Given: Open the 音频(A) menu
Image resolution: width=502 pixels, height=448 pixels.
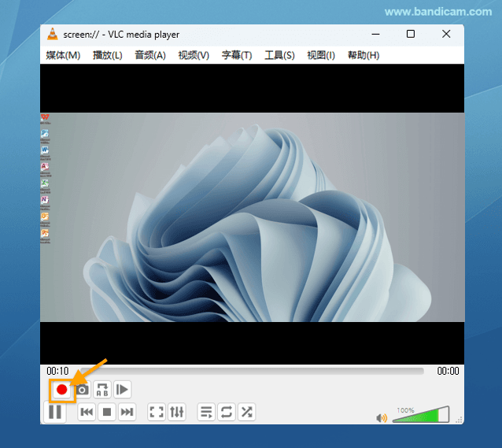Looking at the screenshot, I should click(150, 55).
